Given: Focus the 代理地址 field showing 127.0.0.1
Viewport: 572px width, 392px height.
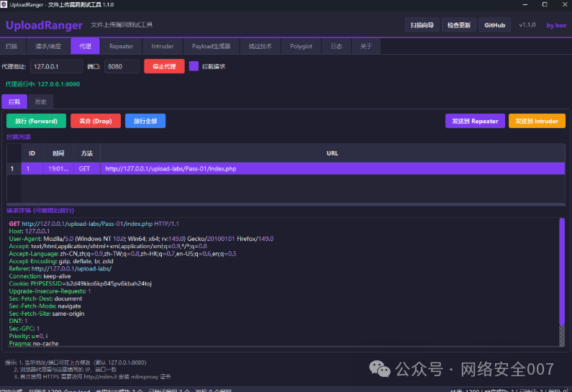Looking at the screenshot, I should click(x=57, y=66).
